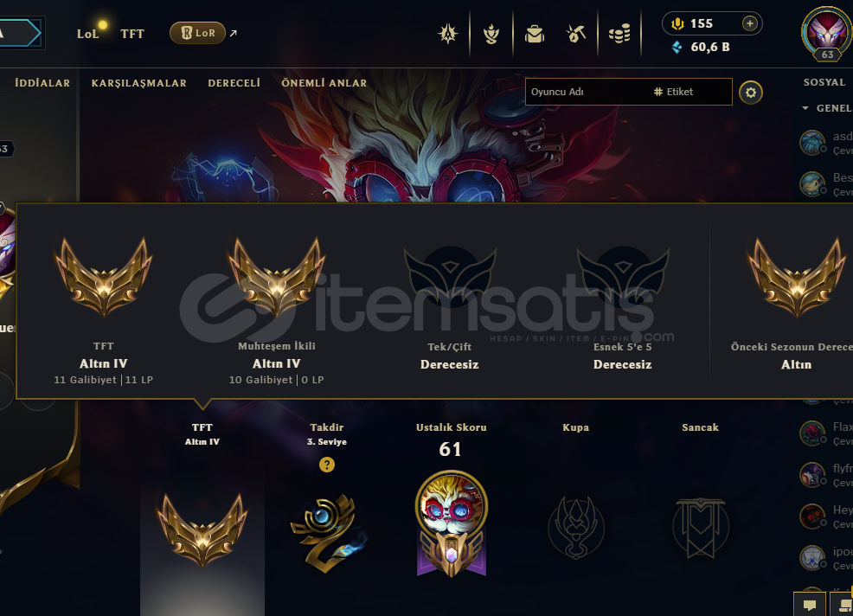Open the chat bubble icon
Image resolution: width=853 pixels, height=616 pixels.
pyautogui.click(x=810, y=605)
